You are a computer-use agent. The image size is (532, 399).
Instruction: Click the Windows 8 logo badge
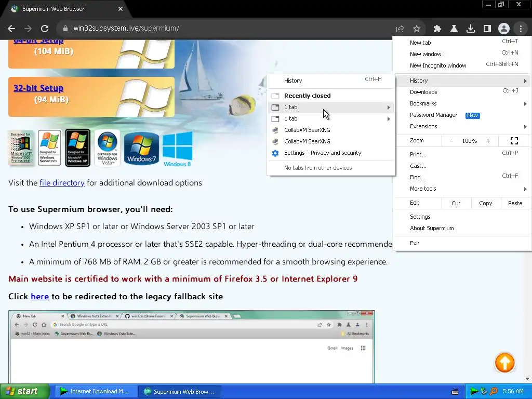[x=178, y=149]
